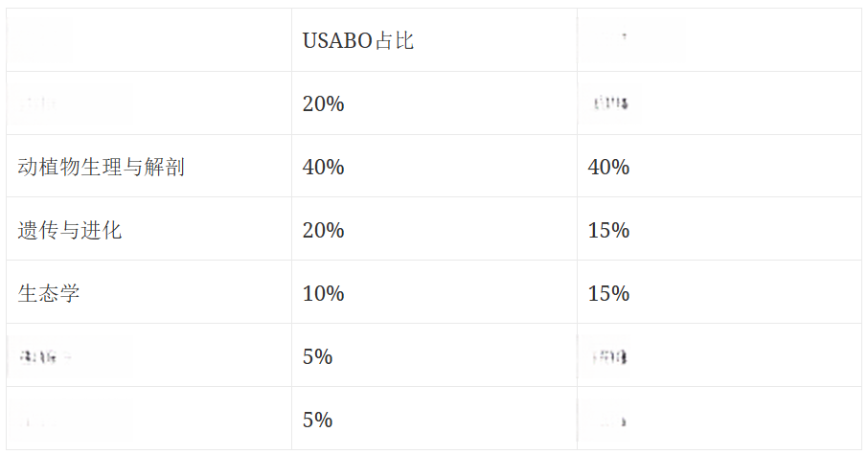
Task: Select the 5% cell in the bottom row
Action: coord(434,419)
